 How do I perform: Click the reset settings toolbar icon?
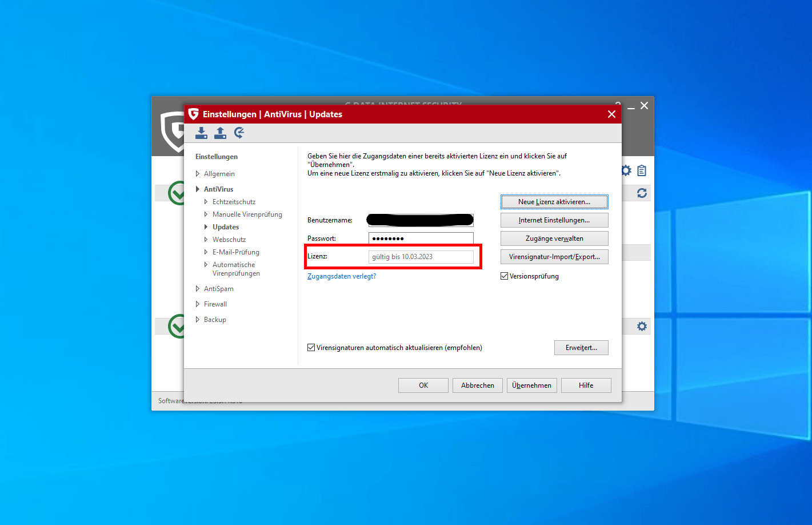click(239, 133)
